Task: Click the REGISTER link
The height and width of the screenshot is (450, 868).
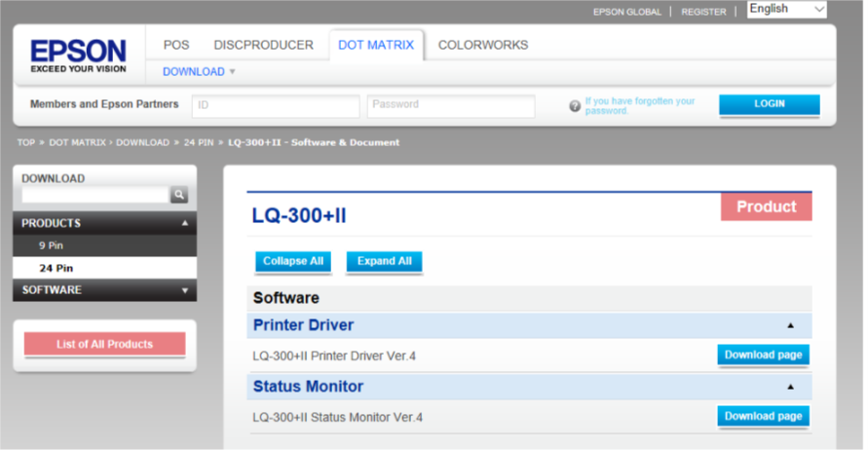Action: 703,12
